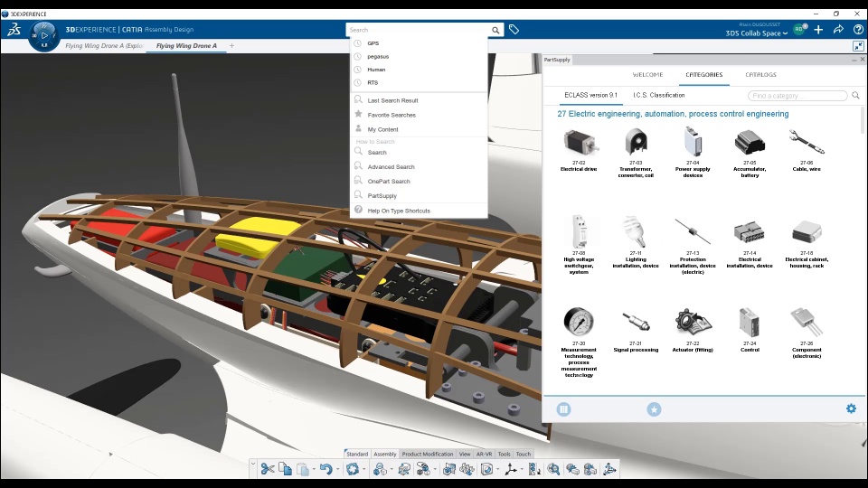Open the dropdown arrow next to Paste
The width and height of the screenshot is (868, 488).
(314, 470)
